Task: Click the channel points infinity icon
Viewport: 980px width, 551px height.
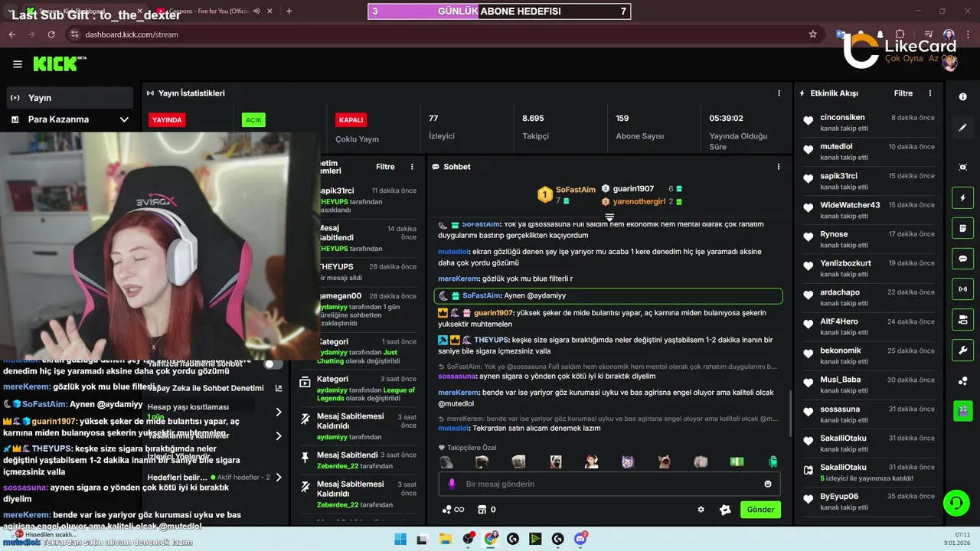Action: (453, 510)
